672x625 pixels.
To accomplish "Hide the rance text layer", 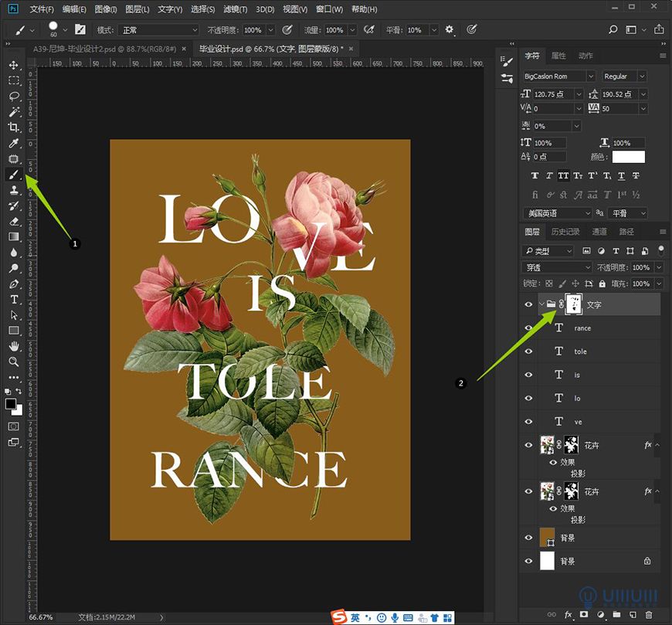I will 529,328.
